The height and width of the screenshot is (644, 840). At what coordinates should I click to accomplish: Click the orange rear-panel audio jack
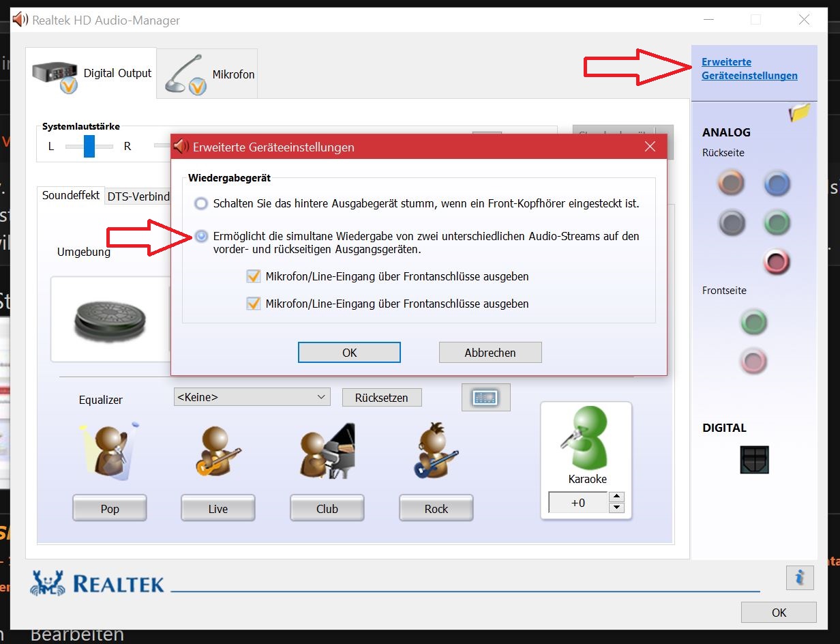(731, 183)
